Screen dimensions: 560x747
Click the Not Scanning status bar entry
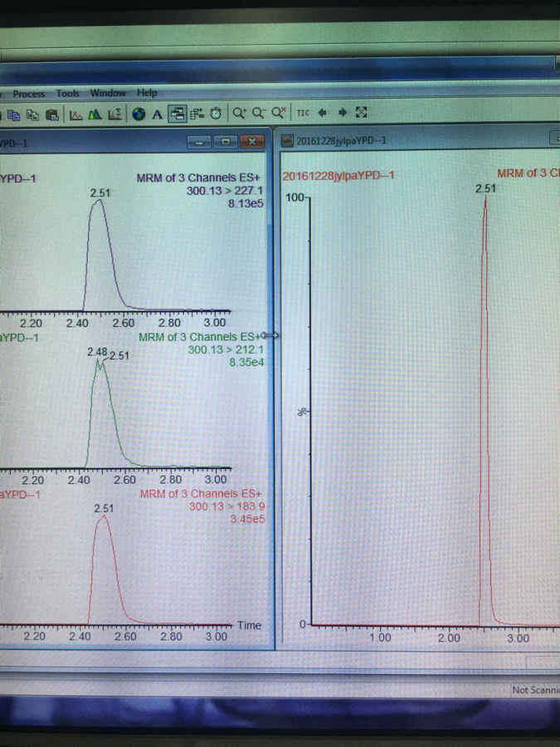[x=536, y=690]
